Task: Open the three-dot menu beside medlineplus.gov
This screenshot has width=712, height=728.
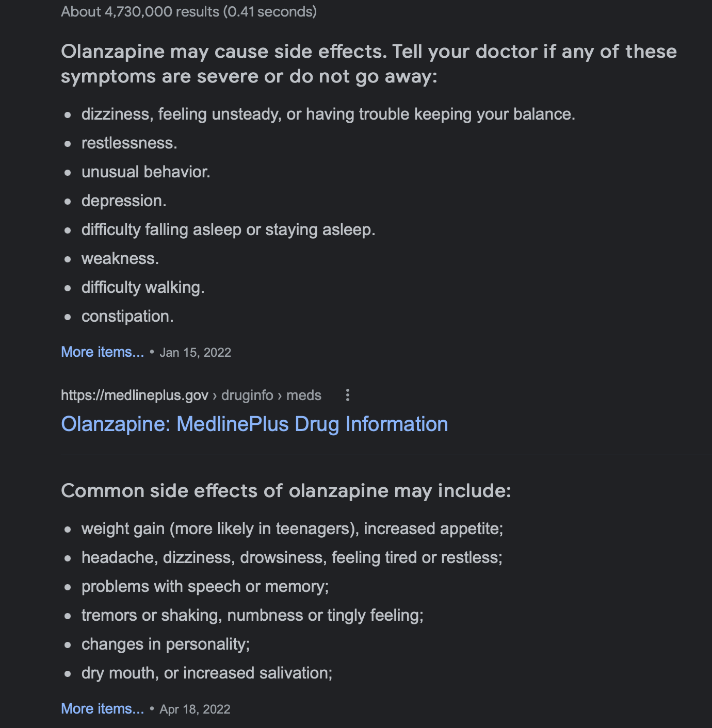Action: (x=348, y=395)
